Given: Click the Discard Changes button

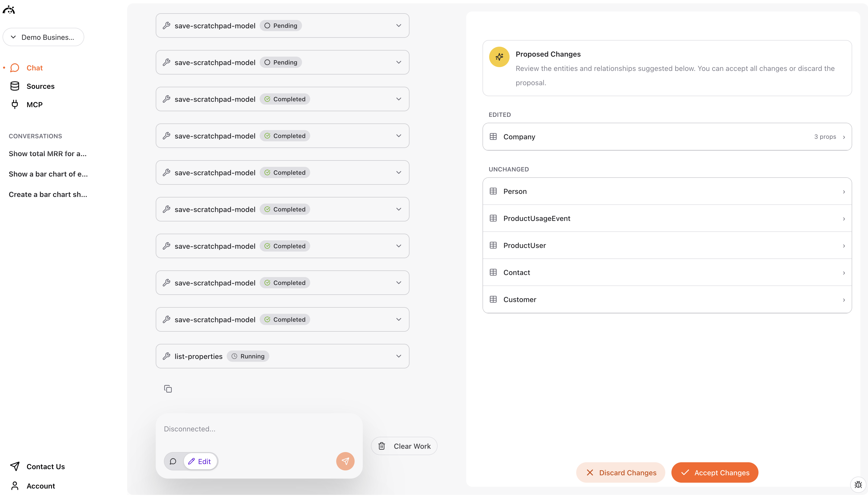Looking at the screenshot, I should coord(620,472).
